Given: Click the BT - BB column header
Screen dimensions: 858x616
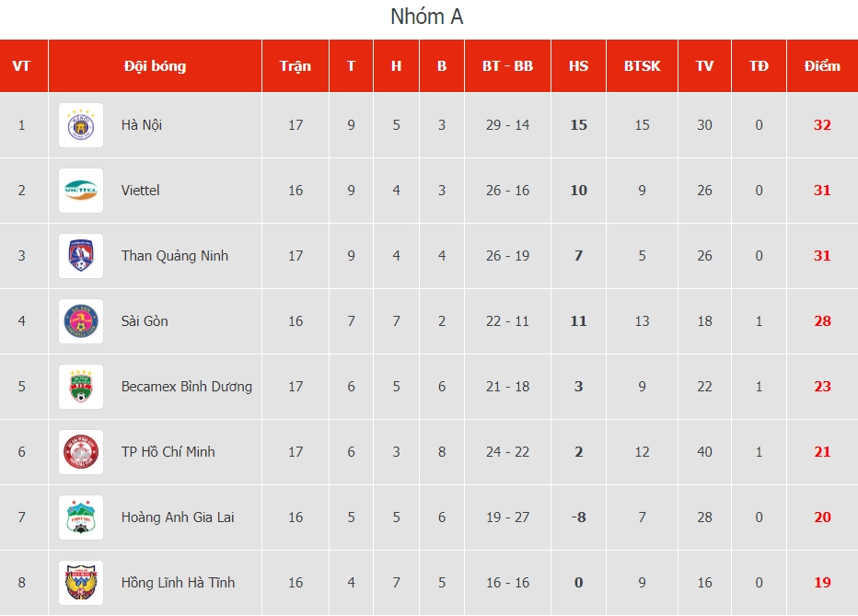Looking at the screenshot, I should pyautogui.click(x=508, y=65).
